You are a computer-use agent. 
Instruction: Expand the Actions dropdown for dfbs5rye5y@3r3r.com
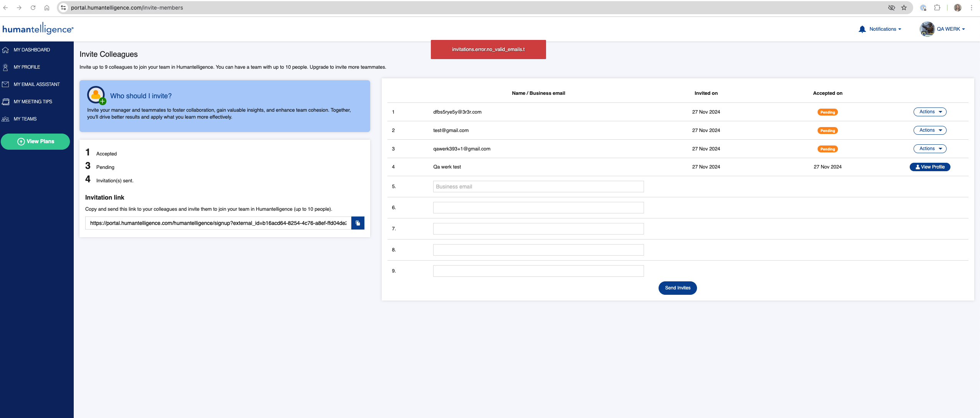click(930, 111)
